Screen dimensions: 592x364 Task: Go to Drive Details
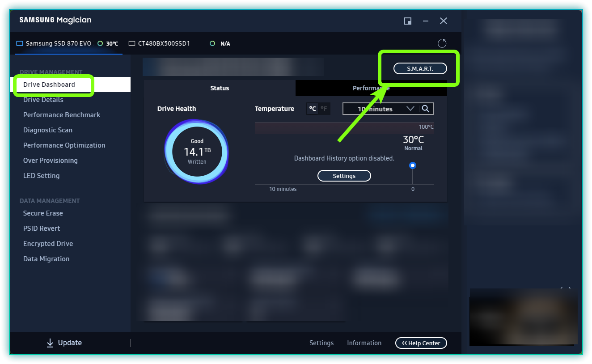point(43,100)
